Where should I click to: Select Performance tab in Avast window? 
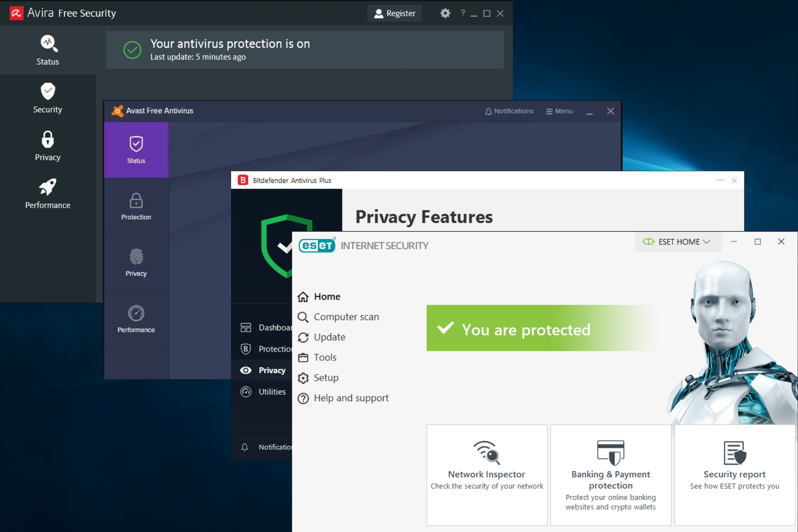coord(136,319)
